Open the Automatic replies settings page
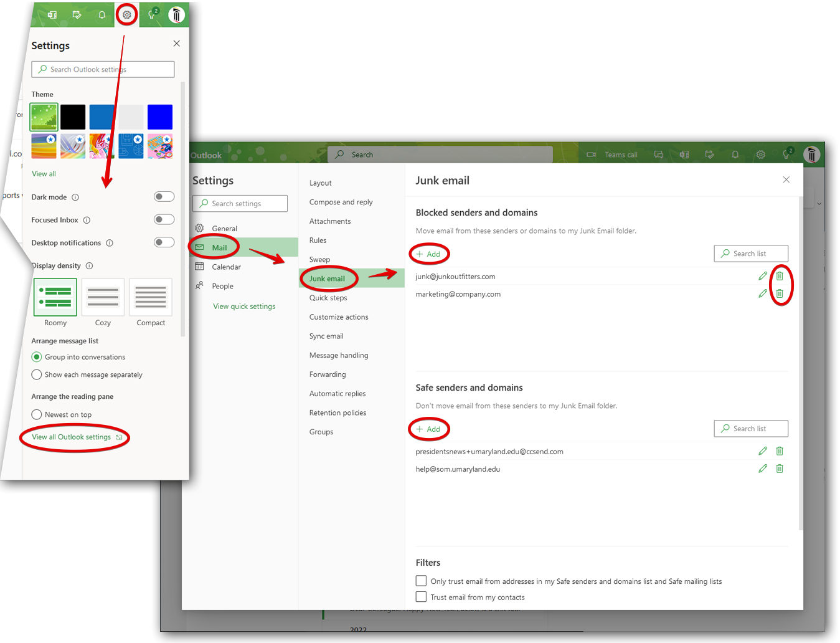Image resolution: width=840 pixels, height=643 pixels. [x=337, y=394]
